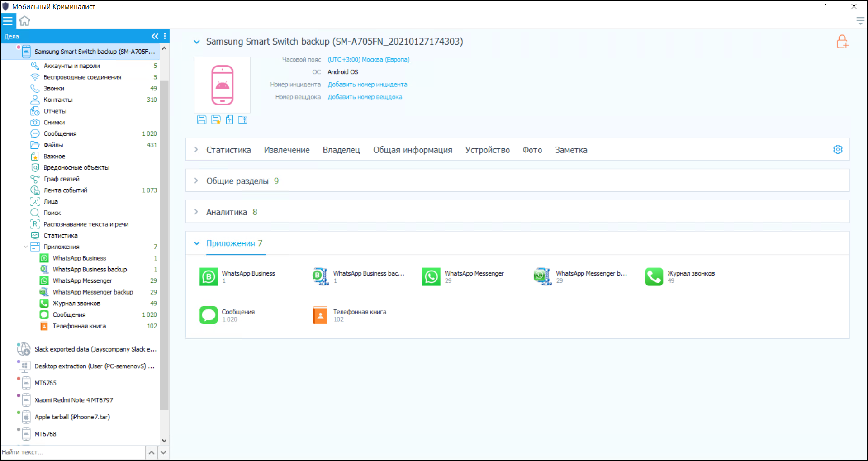Jump to next search result arrow
Screen dimensions: 868x461
point(164,452)
